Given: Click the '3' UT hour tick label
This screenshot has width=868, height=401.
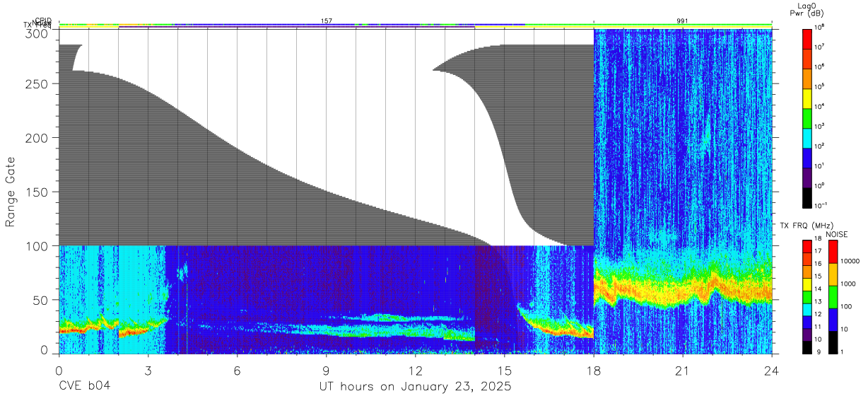Looking at the screenshot, I should click(148, 371).
